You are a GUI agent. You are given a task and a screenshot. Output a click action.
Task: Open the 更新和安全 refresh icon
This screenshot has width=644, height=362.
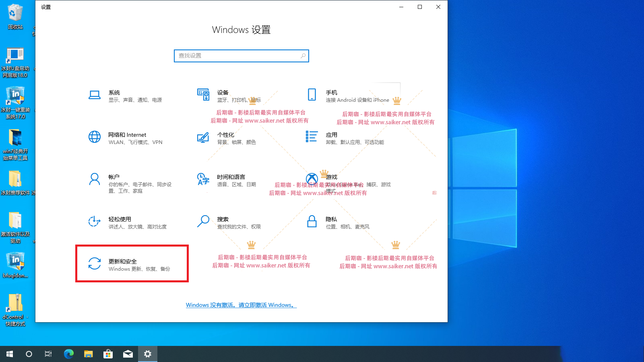95,263
